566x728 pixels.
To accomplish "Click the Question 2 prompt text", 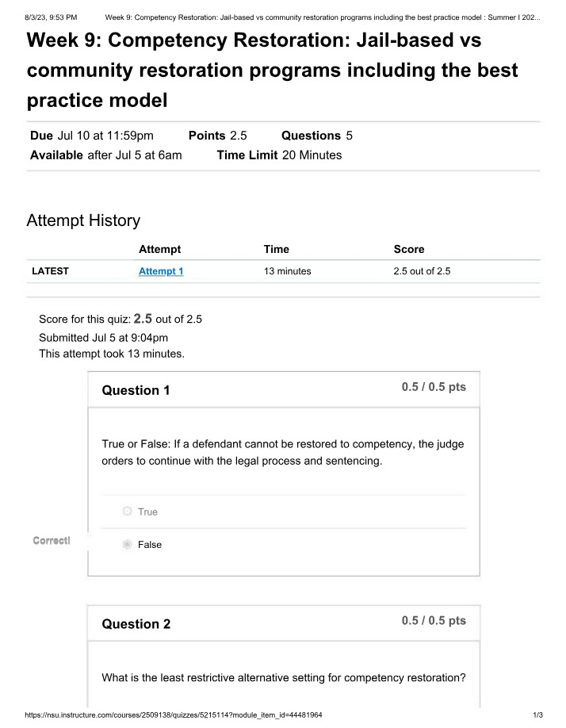I will click(x=284, y=678).
